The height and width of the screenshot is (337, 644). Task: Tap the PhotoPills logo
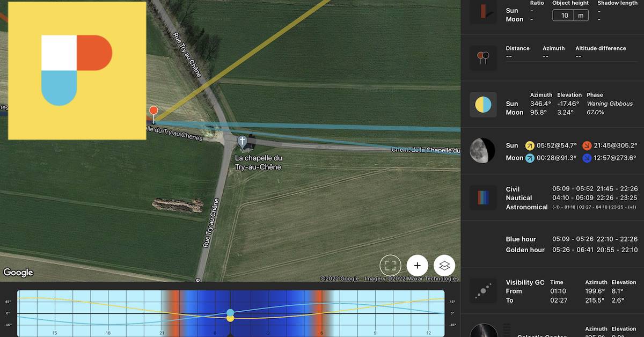(77, 70)
